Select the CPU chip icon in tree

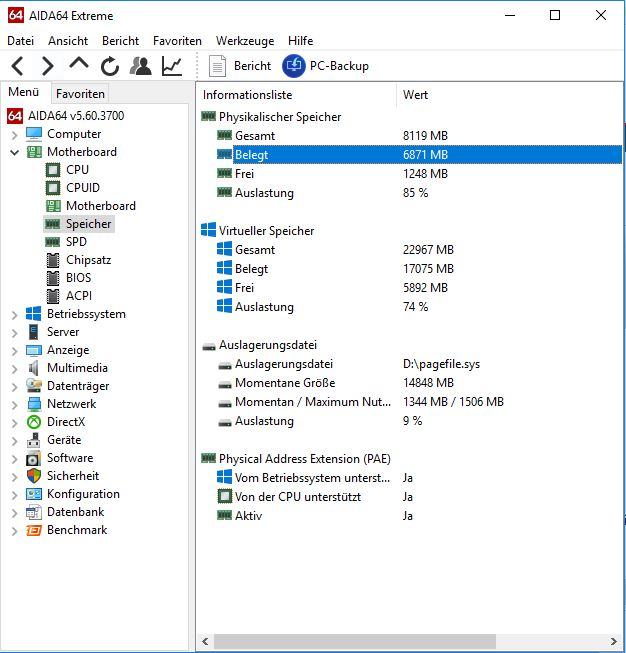coord(53,170)
